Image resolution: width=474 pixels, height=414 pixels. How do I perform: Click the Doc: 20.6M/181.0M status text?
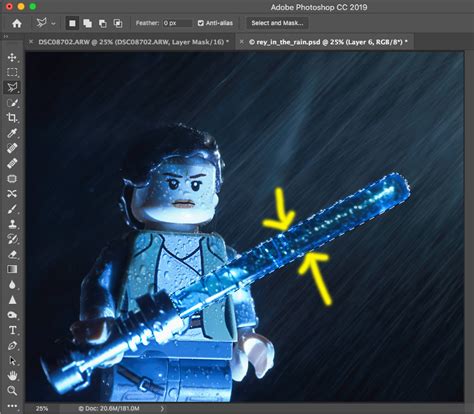109,408
